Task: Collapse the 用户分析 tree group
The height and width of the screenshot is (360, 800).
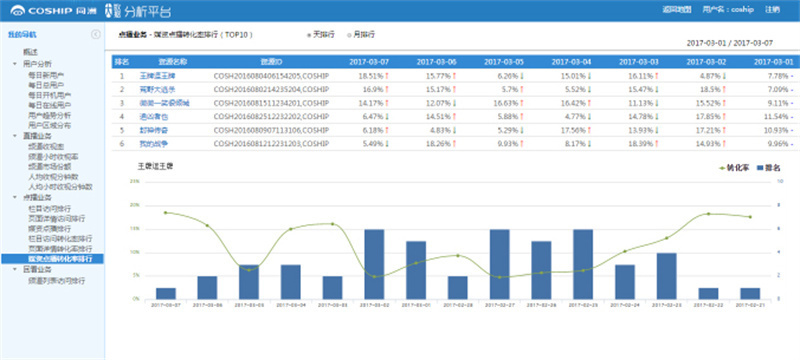Action: coord(14,64)
